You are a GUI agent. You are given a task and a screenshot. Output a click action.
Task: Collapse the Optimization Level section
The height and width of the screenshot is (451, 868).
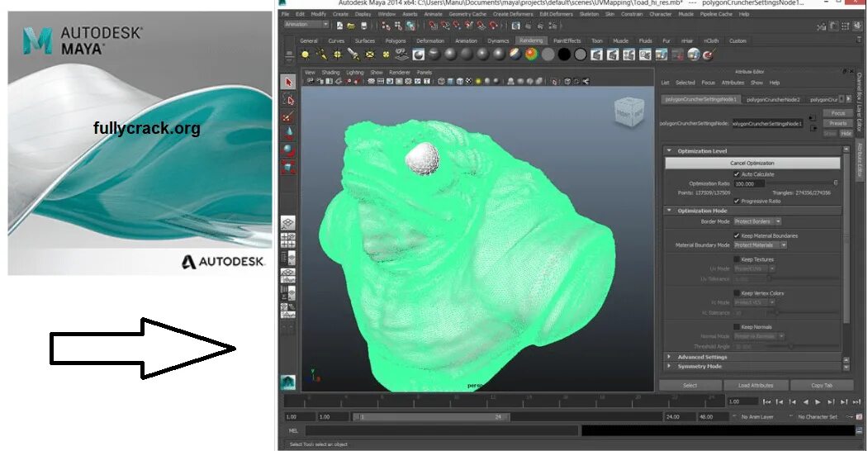point(669,150)
